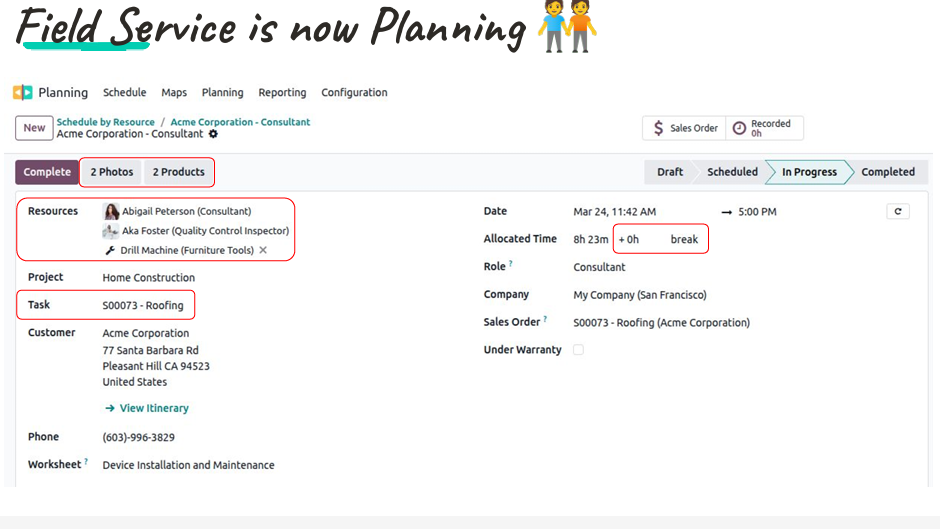Open the Task field S00073 - Roofing
Viewport: 940px width, 529px height.
point(143,305)
